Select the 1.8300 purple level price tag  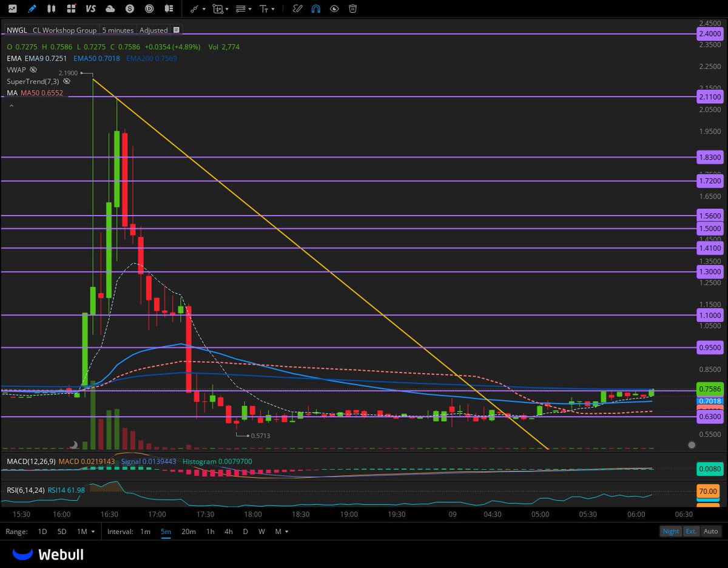coord(709,157)
